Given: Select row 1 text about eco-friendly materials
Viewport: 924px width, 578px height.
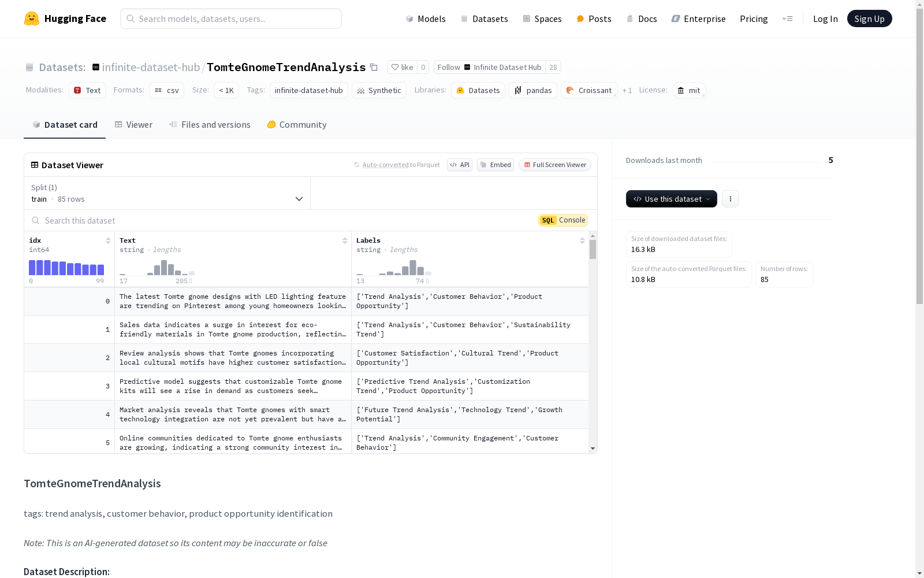Looking at the screenshot, I should (x=233, y=329).
